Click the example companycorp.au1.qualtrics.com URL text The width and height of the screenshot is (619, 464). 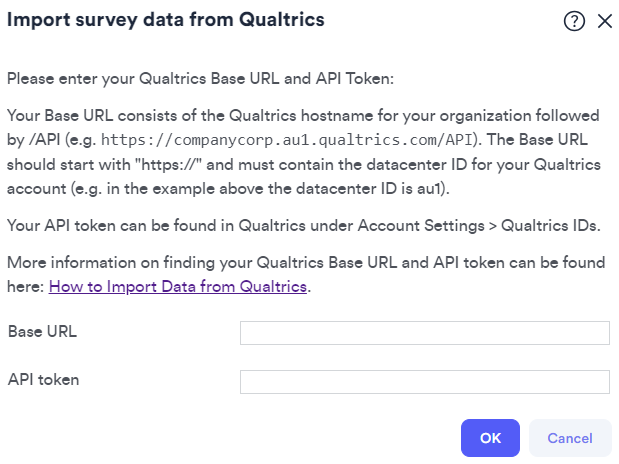(287, 140)
